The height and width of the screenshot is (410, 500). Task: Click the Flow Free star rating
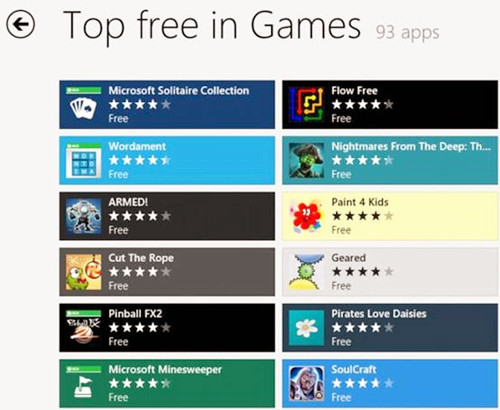click(x=362, y=105)
